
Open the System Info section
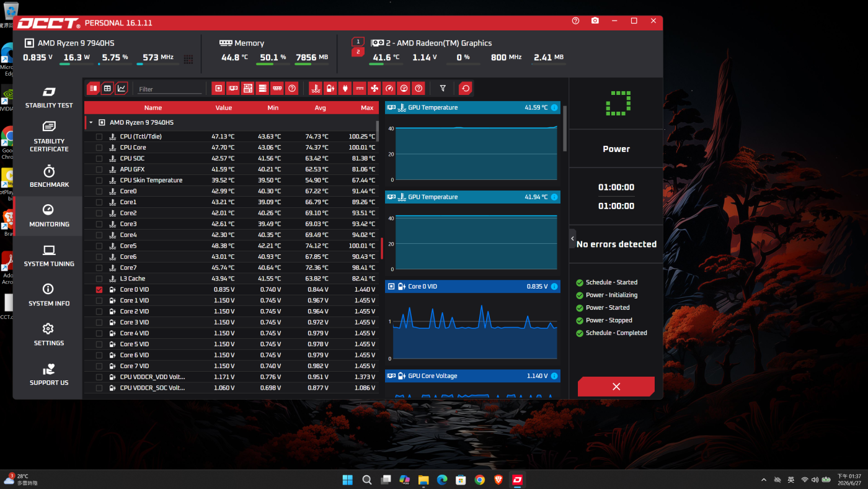coord(49,295)
